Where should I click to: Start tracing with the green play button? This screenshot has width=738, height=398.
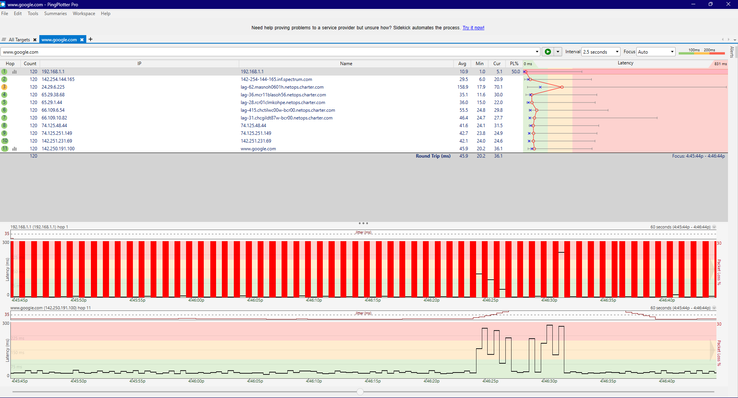547,52
